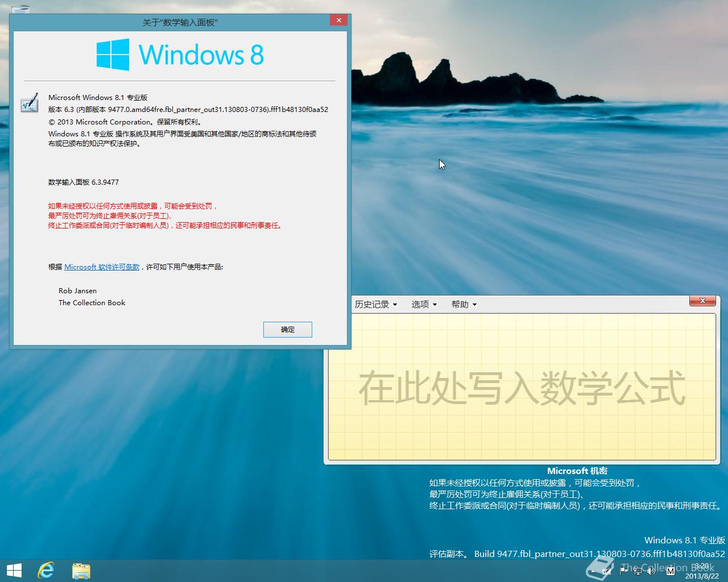The image size is (728, 582).
Task: Open the taskbar clock showing 2013/8/22
Action: [702, 571]
